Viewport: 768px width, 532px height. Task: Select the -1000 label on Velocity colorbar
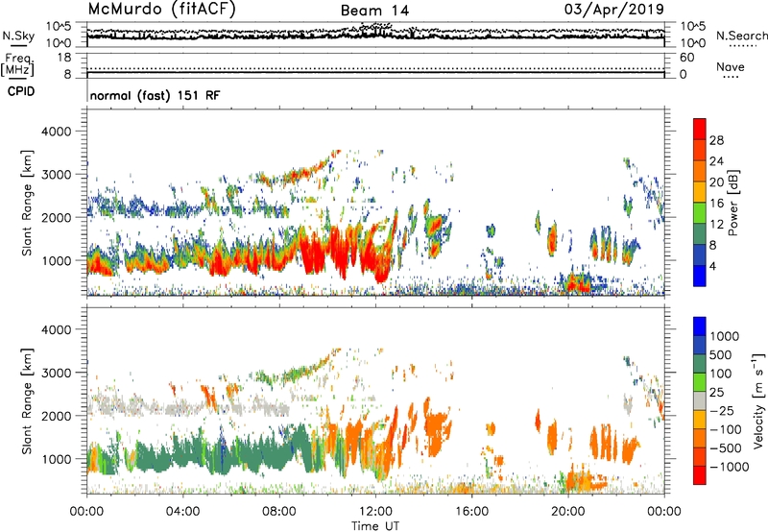click(729, 467)
